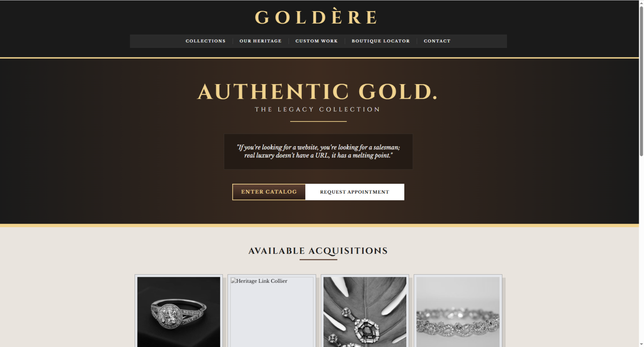Click the scrollbar track below thumb
644x347 pixels.
tap(641, 246)
